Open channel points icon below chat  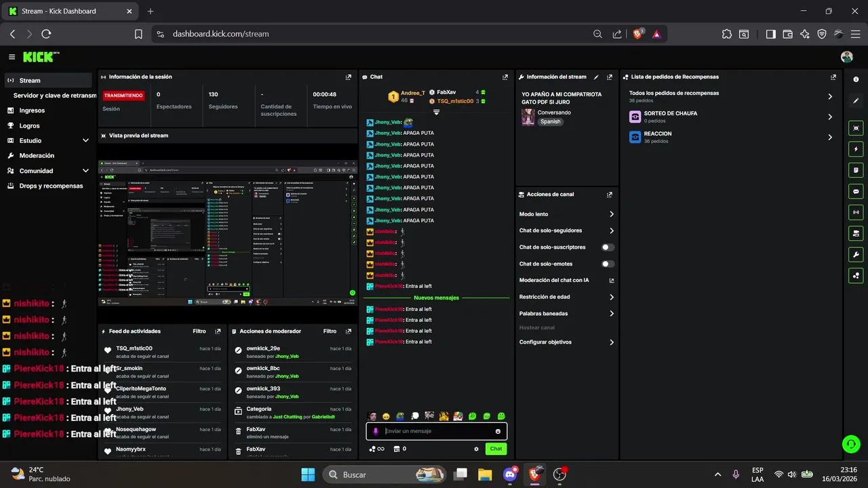[x=376, y=449]
